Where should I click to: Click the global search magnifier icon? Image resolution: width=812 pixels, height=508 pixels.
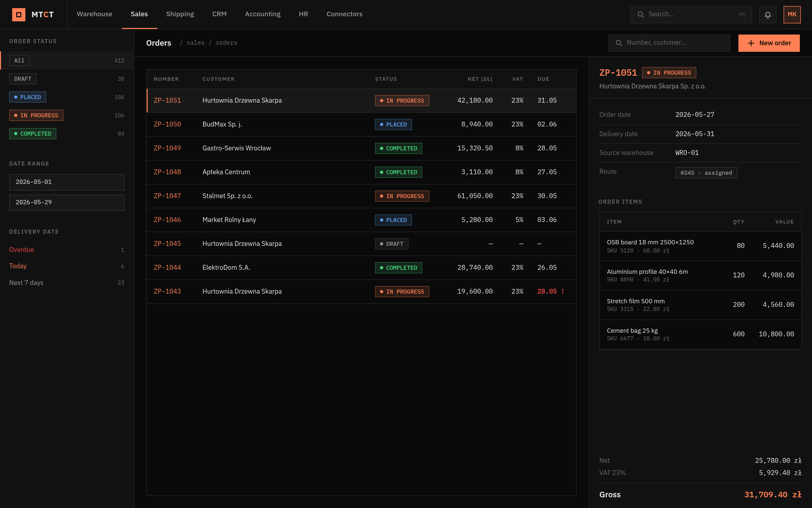[x=640, y=14]
